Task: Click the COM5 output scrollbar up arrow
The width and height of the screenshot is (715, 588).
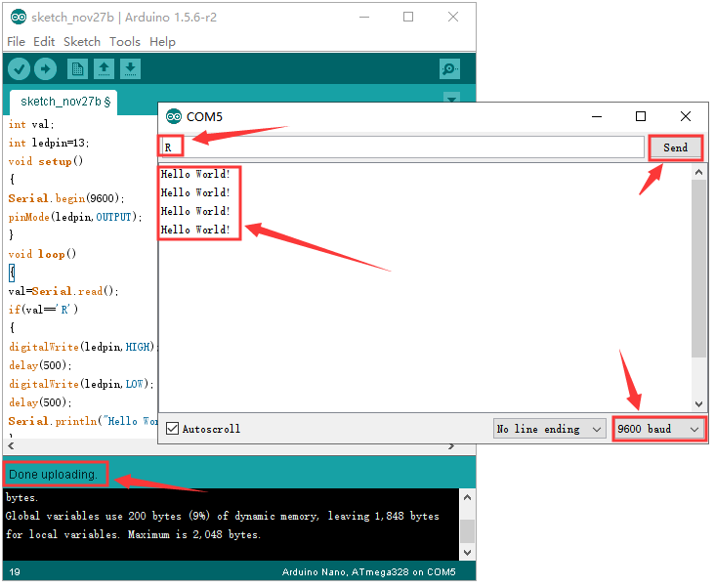Action: point(698,172)
